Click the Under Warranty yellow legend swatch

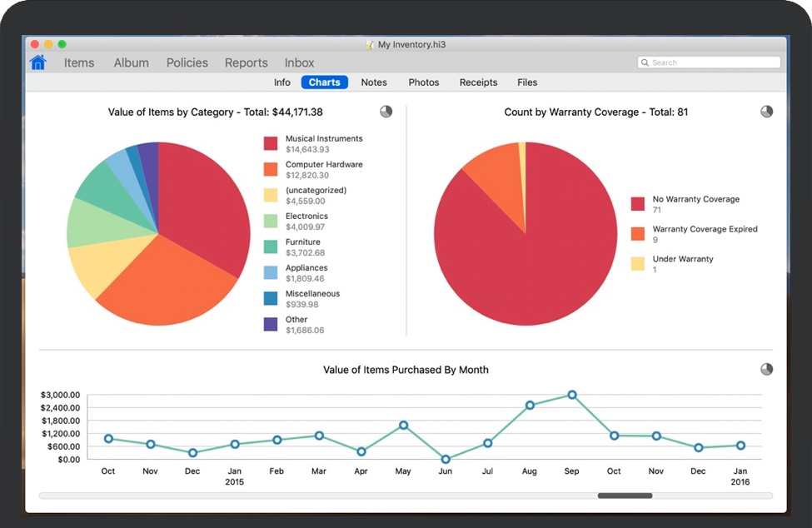(638, 264)
